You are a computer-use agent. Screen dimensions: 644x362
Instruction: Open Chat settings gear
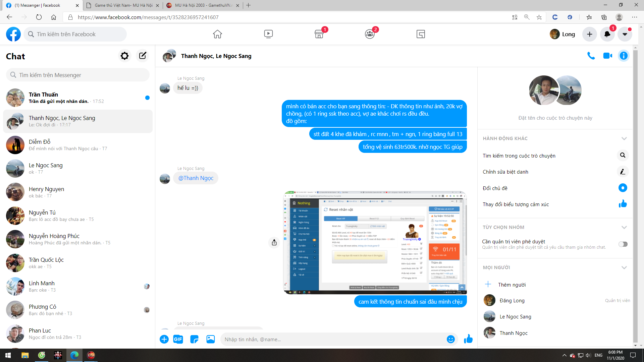pos(124,56)
